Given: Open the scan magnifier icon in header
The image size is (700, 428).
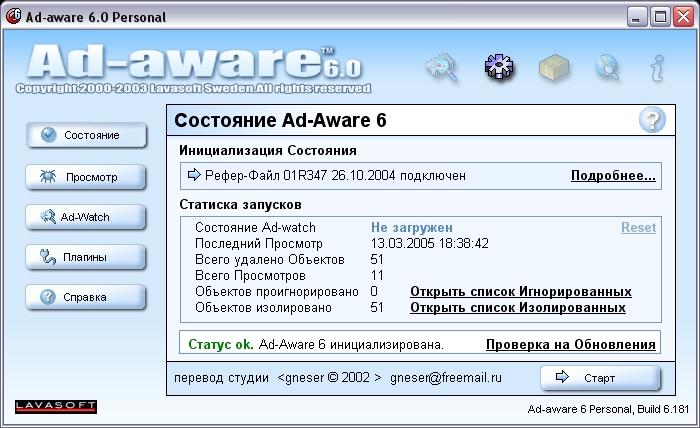Looking at the screenshot, I should [x=442, y=67].
